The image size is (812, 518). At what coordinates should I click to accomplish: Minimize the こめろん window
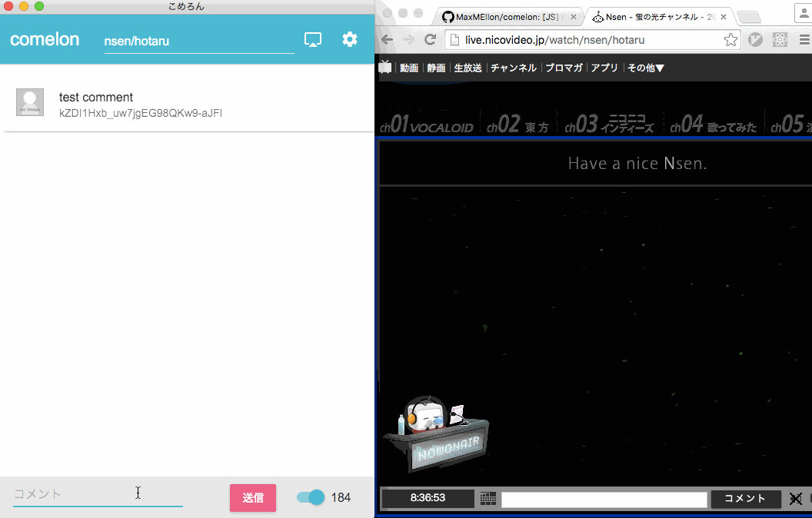tap(24, 6)
